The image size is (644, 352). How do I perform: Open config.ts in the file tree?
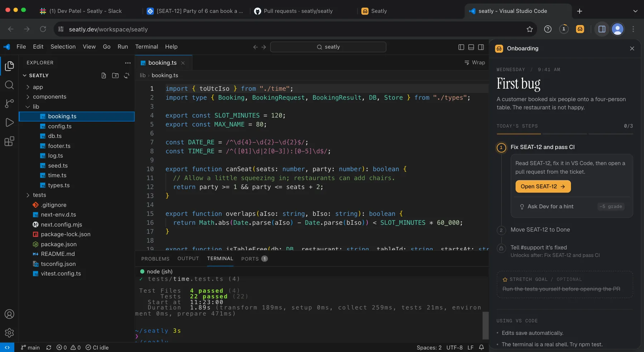[77, 127]
